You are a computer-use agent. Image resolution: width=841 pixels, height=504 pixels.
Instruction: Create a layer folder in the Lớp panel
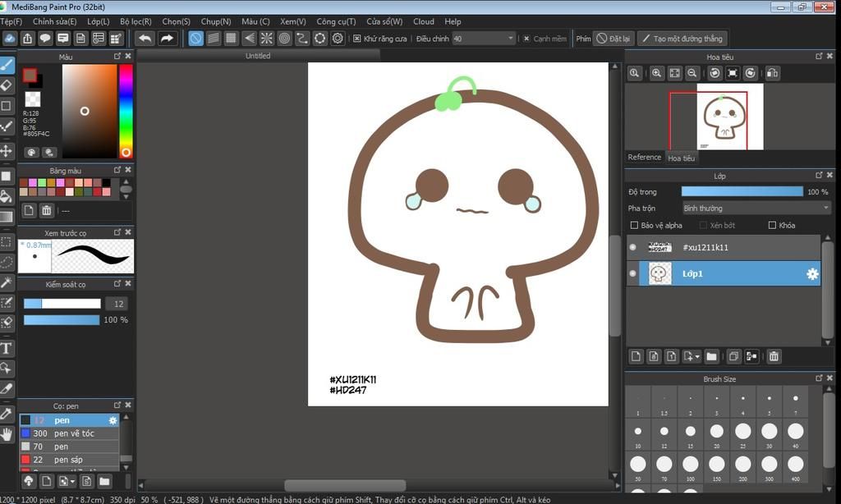click(712, 356)
